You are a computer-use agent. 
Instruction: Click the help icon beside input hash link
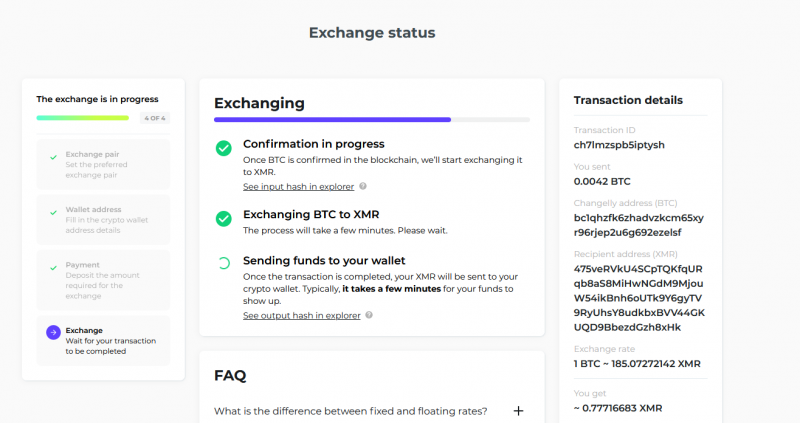coord(363,186)
